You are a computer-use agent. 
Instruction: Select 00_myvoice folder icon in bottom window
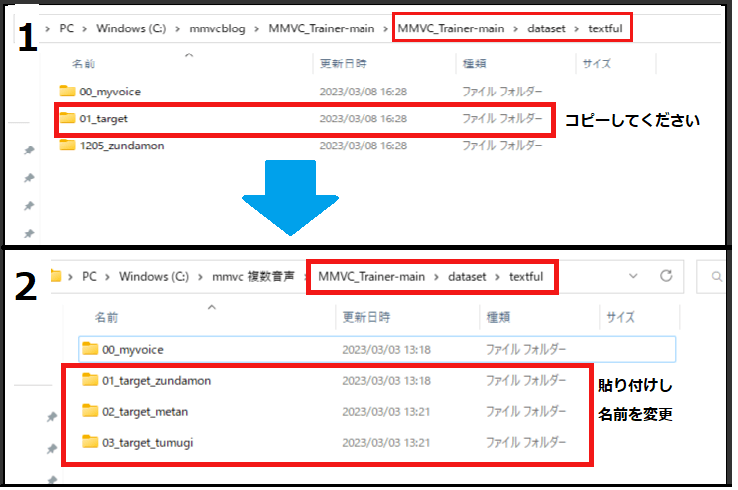tap(90, 349)
